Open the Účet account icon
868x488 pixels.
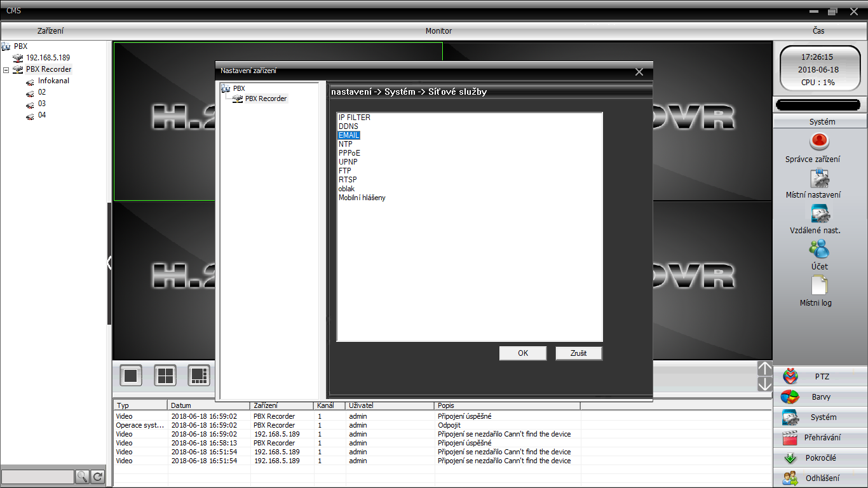click(819, 249)
